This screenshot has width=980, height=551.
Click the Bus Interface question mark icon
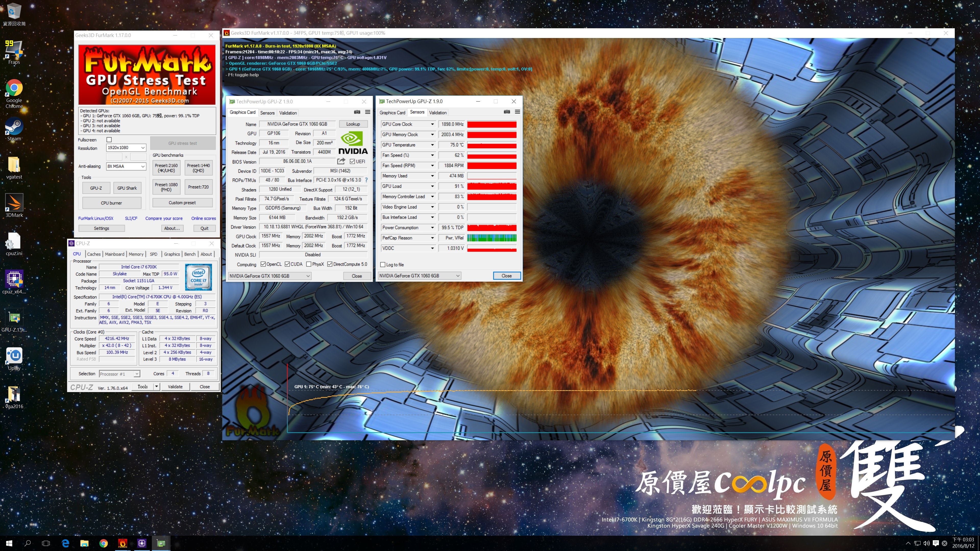pos(366,180)
